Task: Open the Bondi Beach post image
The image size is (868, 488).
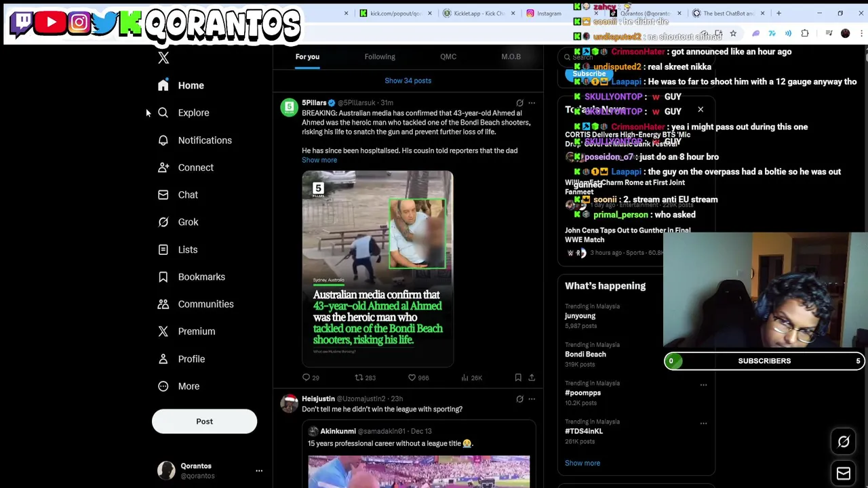Action: [x=378, y=269]
